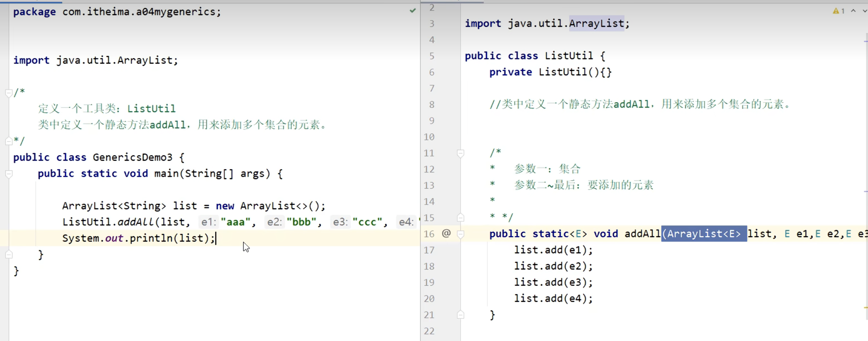Click the fold end marker on line 21
The height and width of the screenshot is (341, 868).
coord(461,315)
